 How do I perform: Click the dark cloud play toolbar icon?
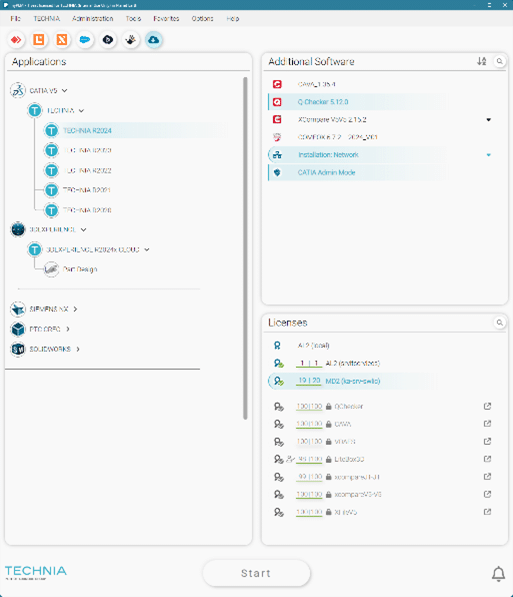click(108, 40)
